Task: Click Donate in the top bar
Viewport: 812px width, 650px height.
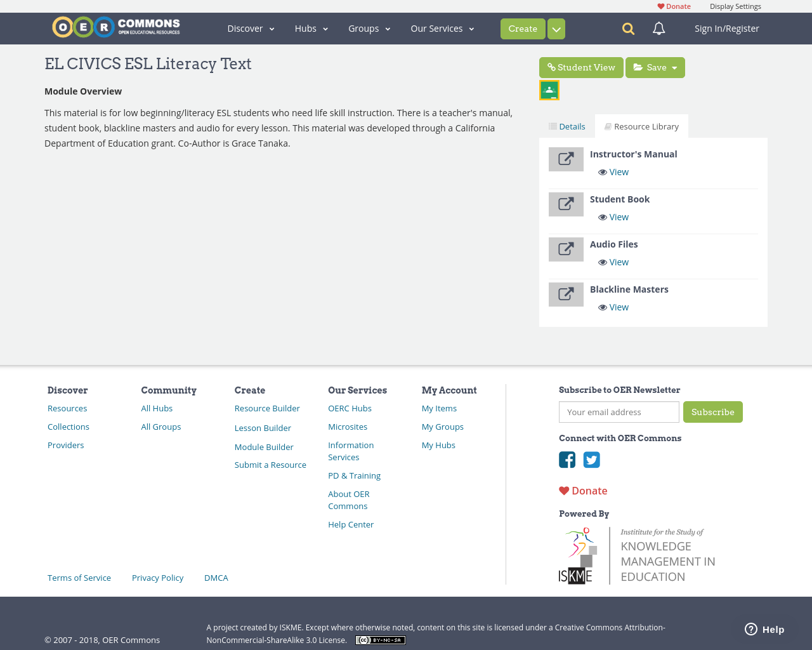Action: (674, 6)
